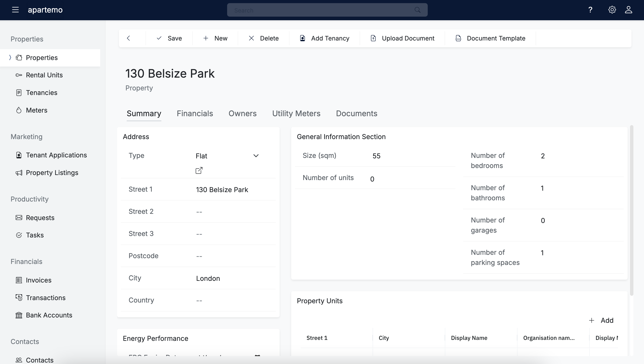Image resolution: width=644 pixels, height=364 pixels.
Task: Go back with the left arrow
Action: pos(129,38)
